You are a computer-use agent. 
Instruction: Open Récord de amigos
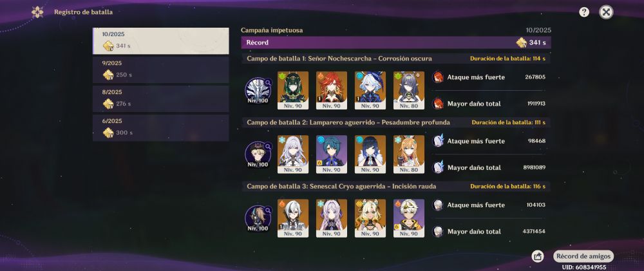click(x=583, y=256)
